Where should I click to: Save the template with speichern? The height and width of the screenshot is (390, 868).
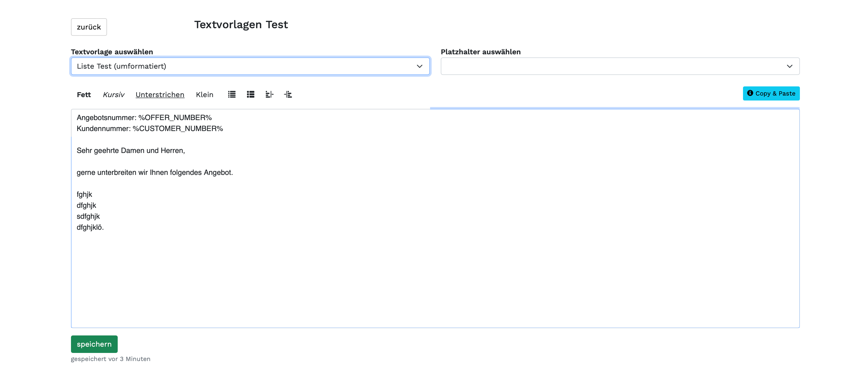(94, 344)
